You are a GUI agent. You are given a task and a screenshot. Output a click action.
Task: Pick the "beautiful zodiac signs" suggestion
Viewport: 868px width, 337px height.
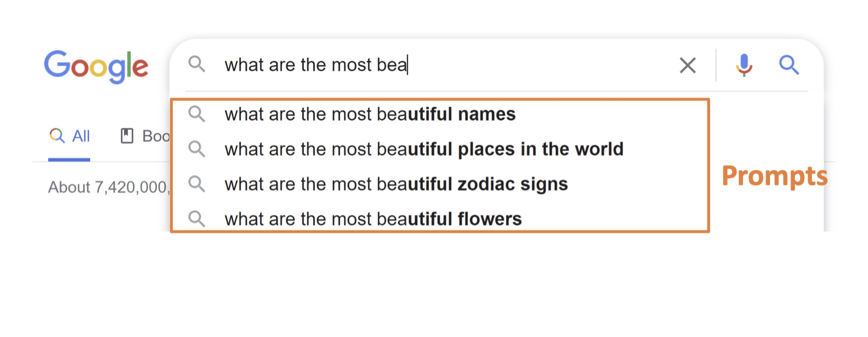click(x=396, y=184)
